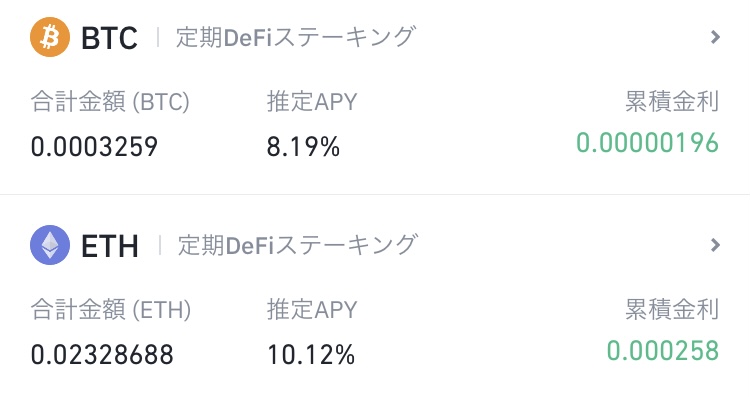Image resolution: width=750 pixels, height=397 pixels.
Task: Click ETH accumulated interest 0.000258
Action: pos(663,350)
